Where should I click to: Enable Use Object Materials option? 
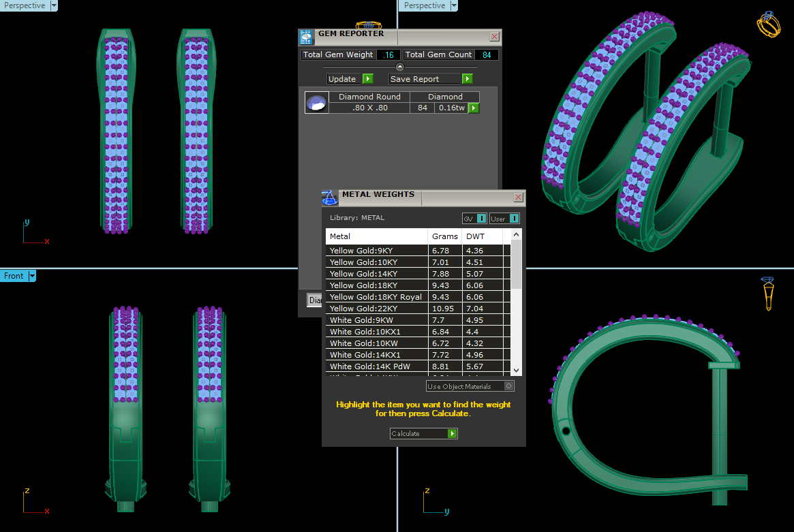[x=508, y=386]
